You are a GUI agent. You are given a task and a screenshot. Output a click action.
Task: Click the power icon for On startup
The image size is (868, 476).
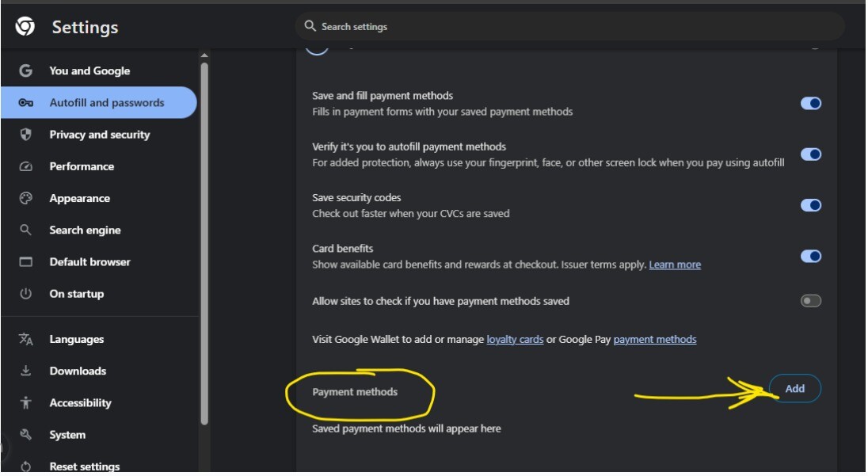click(x=25, y=294)
